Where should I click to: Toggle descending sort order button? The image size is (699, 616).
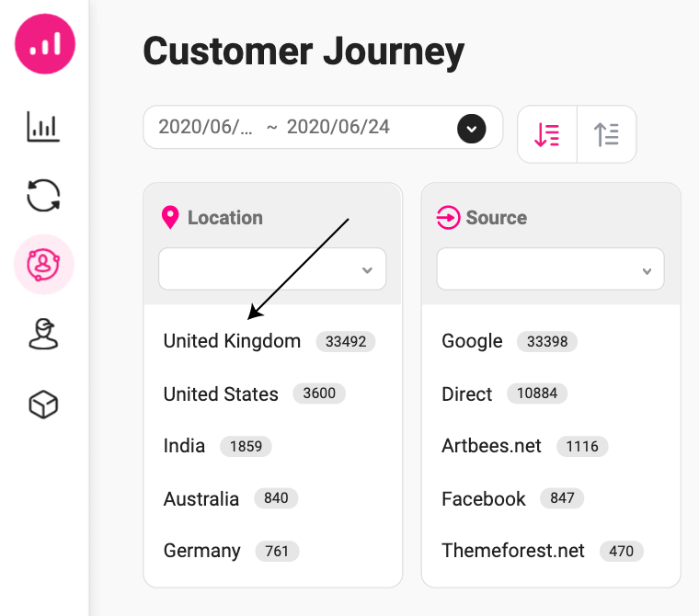point(547,134)
